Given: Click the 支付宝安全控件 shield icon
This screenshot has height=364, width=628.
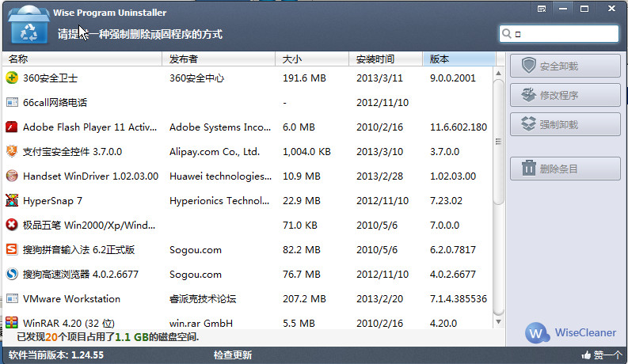Looking at the screenshot, I should tap(12, 152).
